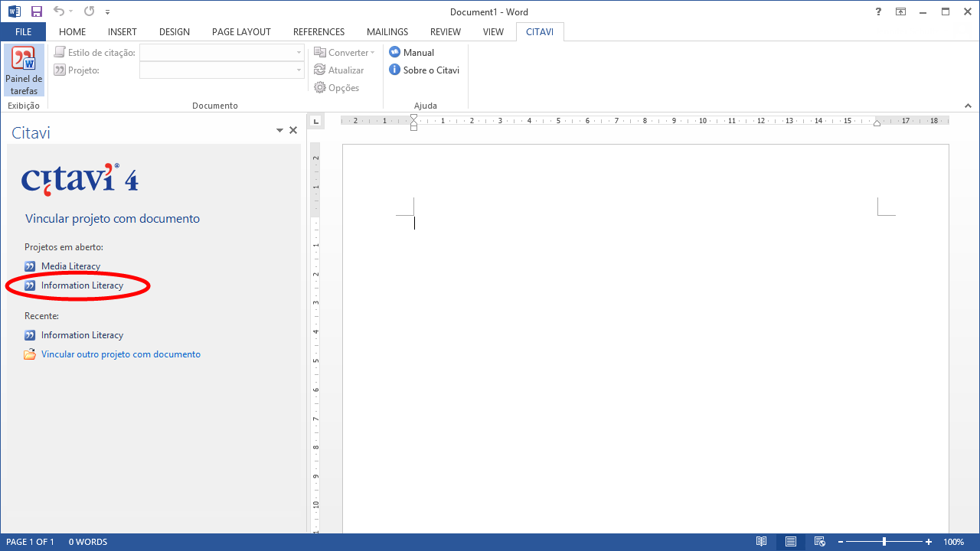Open Ribbon Display Options
The image size is (980, 551).
click(900, 11)
